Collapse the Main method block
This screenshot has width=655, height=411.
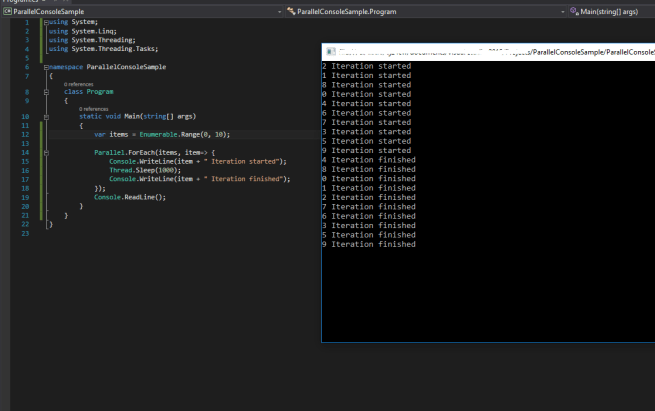pyautogui.click(x=46, y=116)
